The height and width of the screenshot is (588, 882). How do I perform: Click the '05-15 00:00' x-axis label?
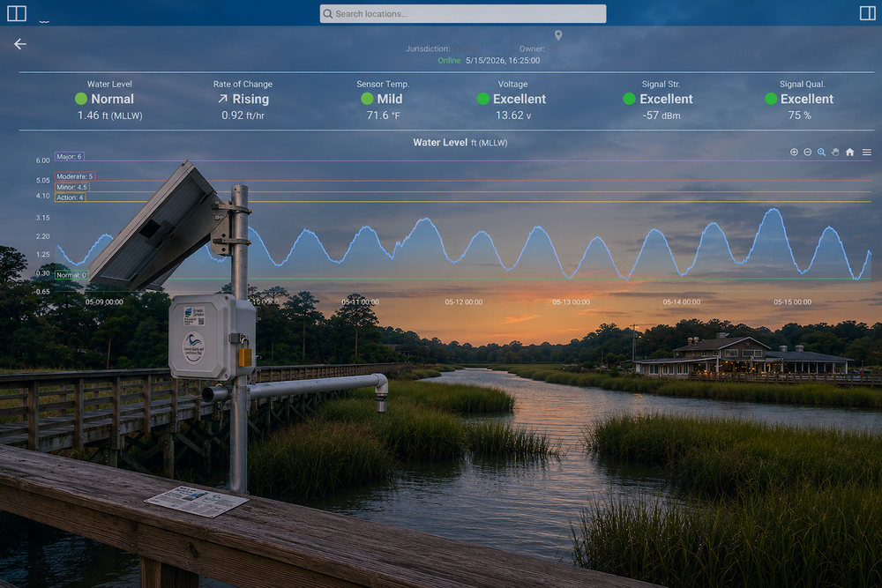[792, 302]
